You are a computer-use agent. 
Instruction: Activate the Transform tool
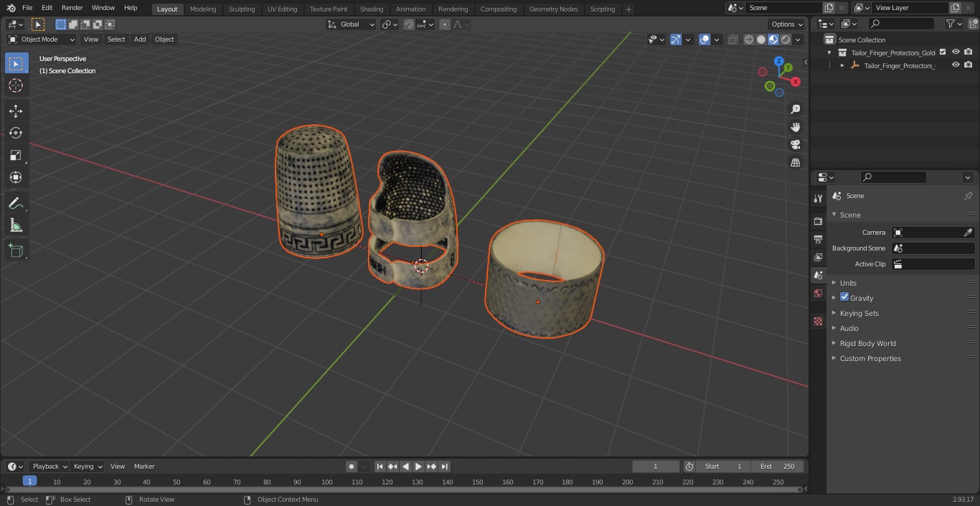[16, 177]
